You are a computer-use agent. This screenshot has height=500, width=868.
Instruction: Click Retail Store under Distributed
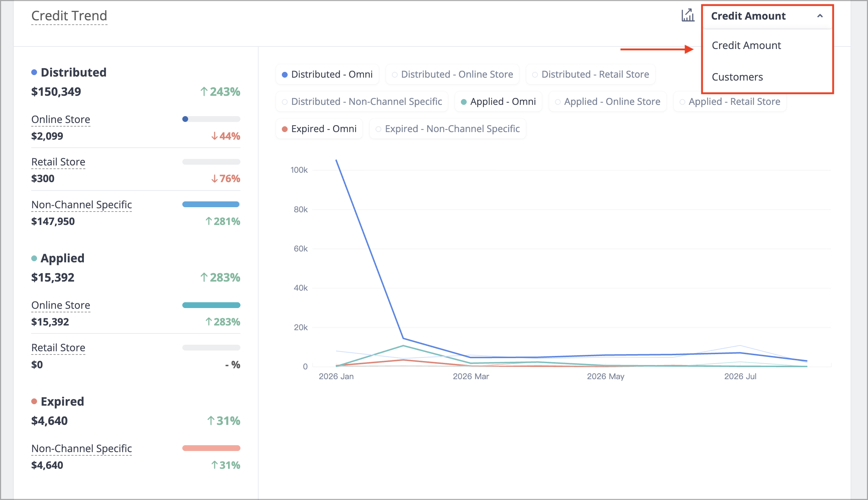pyautogui.click(x=58, y=162)
